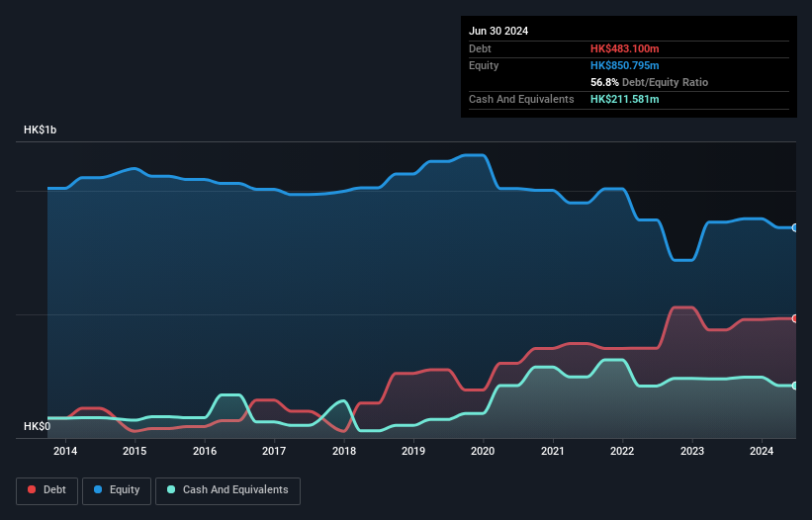Select the HK$850.795m equity value
This screenshot has height=520, width=812.
point(624,65)
